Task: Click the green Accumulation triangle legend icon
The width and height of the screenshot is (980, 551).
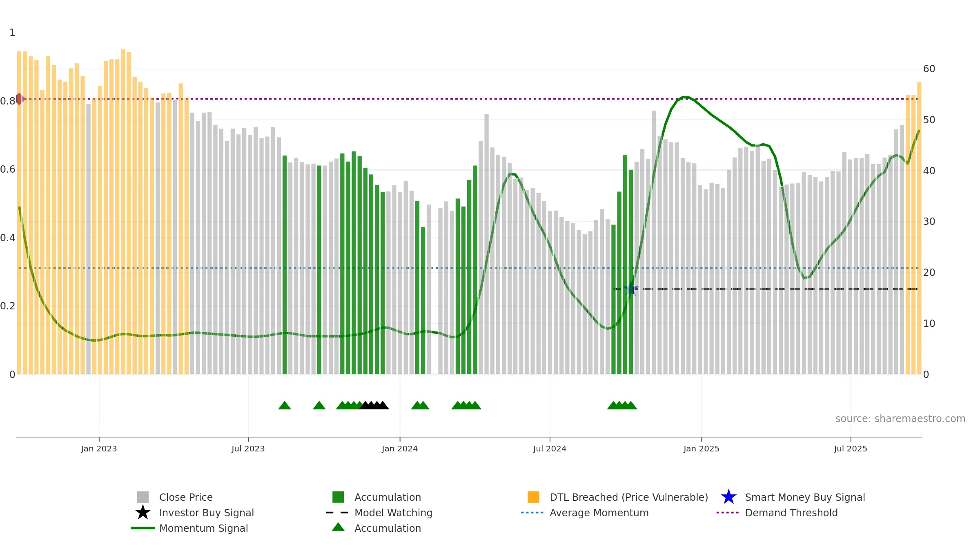Action: (338, 527)
